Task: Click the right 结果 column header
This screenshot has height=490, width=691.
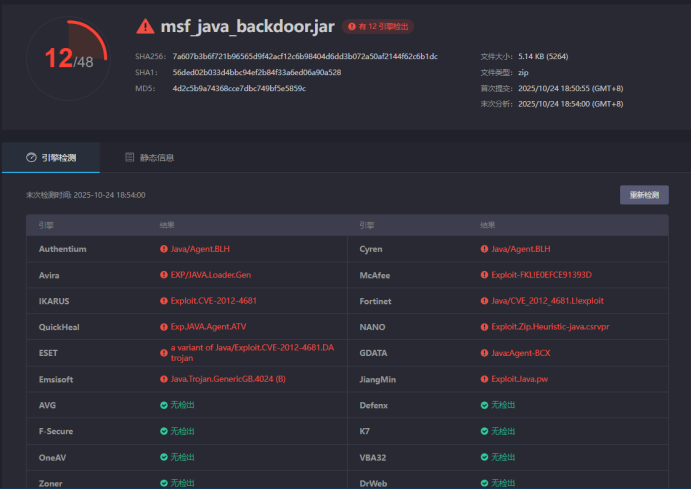Action: click(487, 225)
